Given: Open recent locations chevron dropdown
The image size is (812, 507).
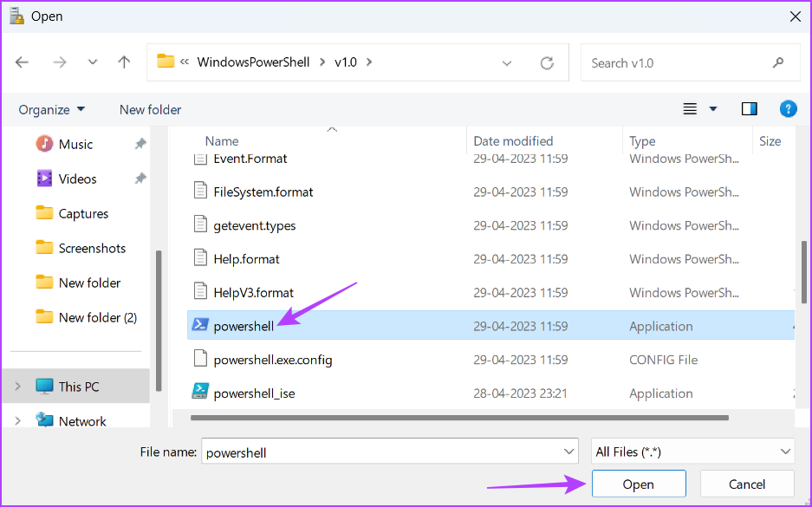Looking at the screenshot, I should pos(92,62).
